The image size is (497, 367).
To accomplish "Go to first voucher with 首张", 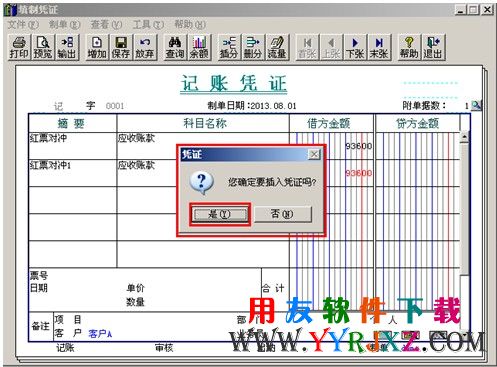I will coord(307,48).
